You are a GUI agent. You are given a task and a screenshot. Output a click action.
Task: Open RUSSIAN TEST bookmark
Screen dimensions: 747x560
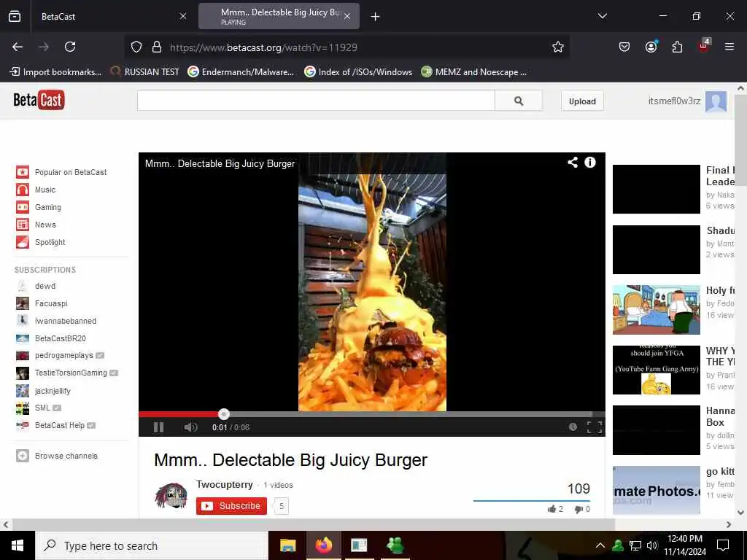(x=145, y=72)
